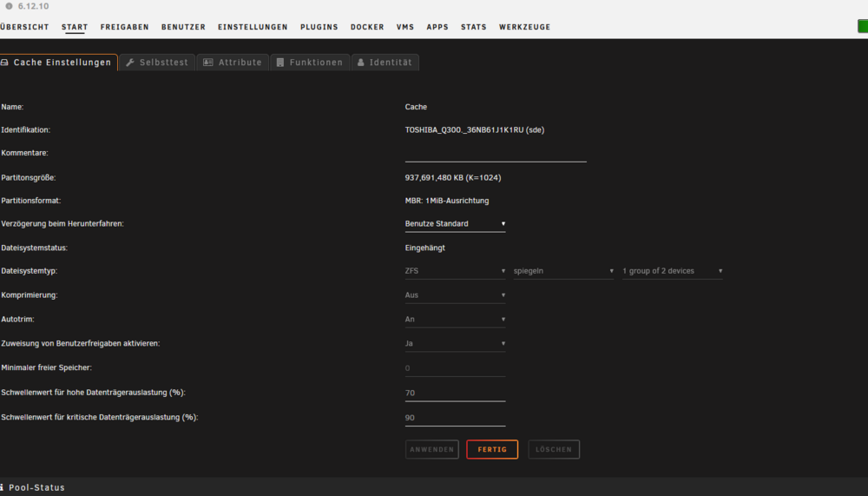Viewport: 868px width, 496px height.
Task: Click the green status indicator at top right
Action: pyautogui.click(x=863, y=26)
